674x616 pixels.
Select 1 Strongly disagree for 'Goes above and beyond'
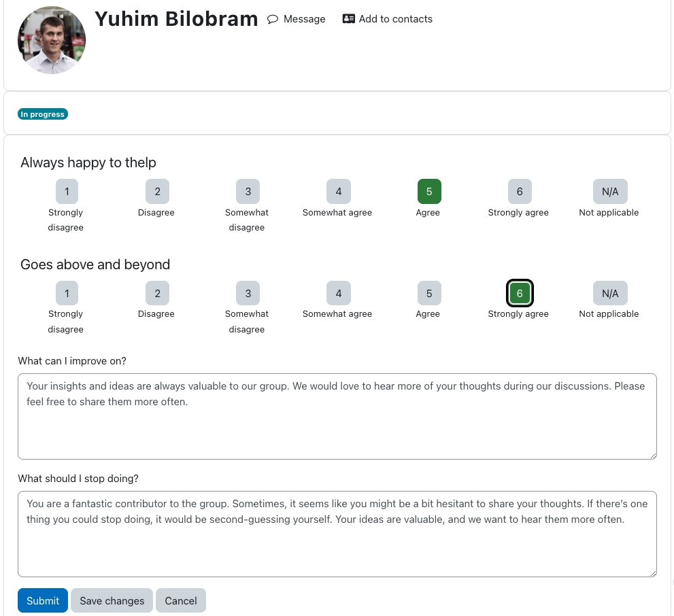(67, 294)
